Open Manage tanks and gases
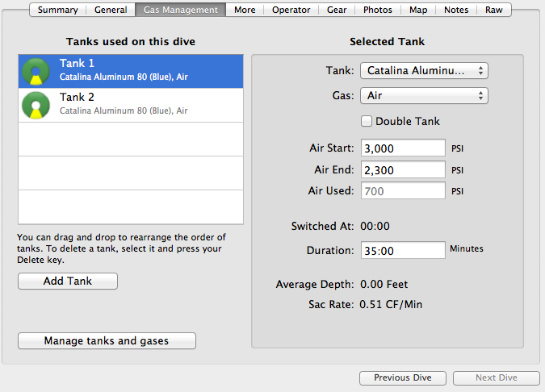Screen dimensions: 545x392 [x=107, y=340]
